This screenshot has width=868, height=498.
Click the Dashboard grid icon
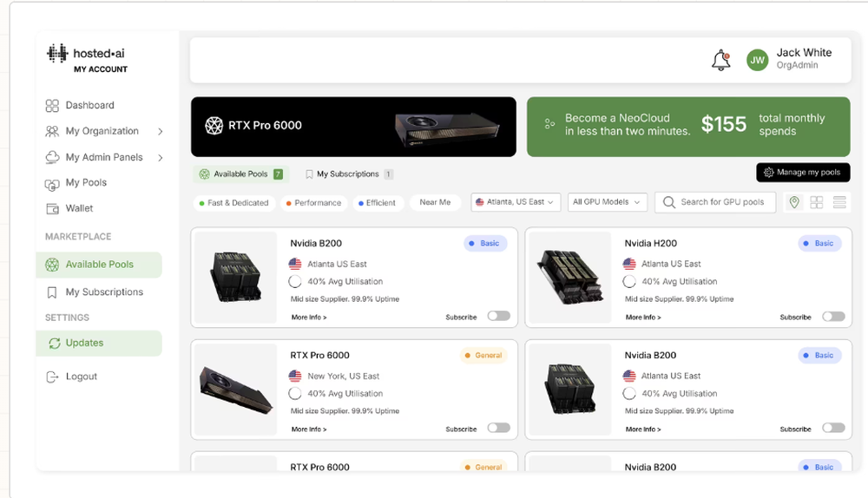pyautogui.click(x=52, y=105)
